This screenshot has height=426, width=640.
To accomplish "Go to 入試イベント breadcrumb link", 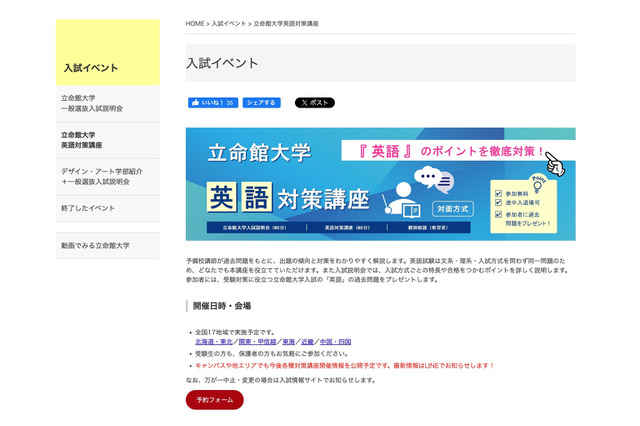I will (228, 22).
